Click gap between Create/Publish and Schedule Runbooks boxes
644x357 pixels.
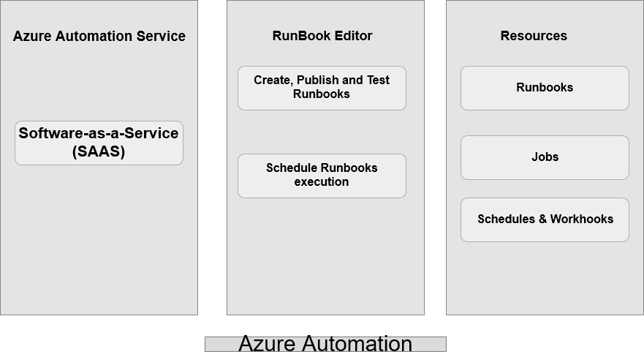322,132
